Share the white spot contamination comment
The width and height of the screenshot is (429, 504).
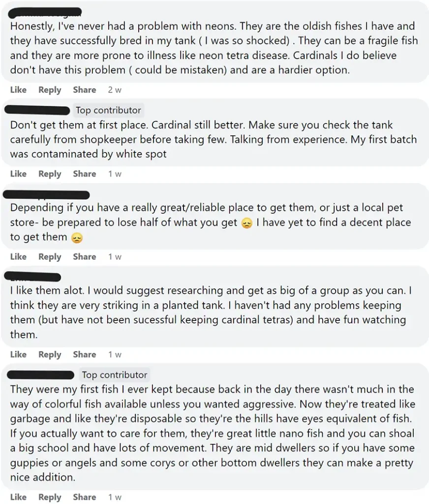tap(84, 174)
